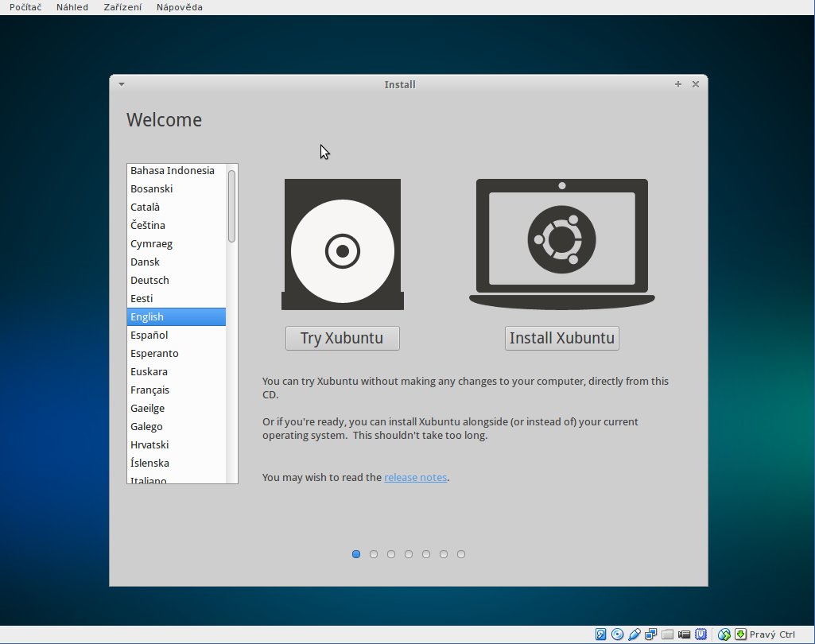
Task: Pick Galego from the language list
Action: (x=177, y=426)
